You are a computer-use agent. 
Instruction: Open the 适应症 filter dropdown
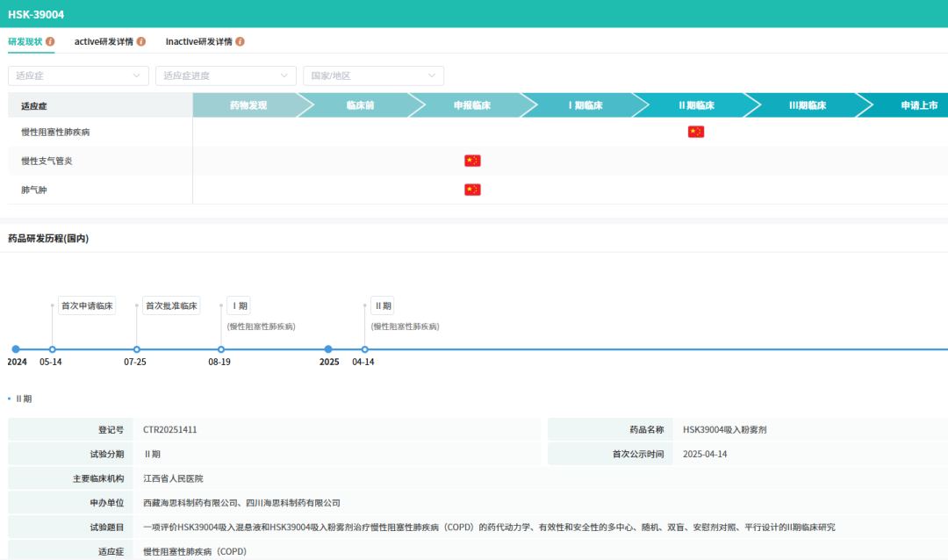[78, 76]
